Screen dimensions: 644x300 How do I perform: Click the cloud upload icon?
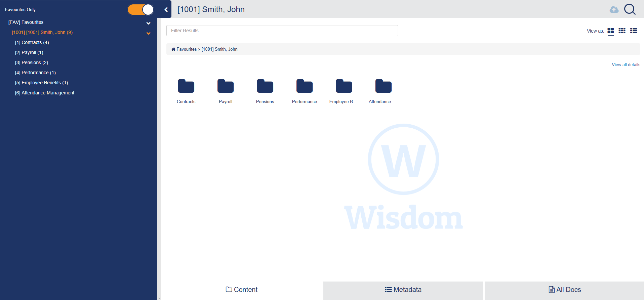(x=614, y=9)
